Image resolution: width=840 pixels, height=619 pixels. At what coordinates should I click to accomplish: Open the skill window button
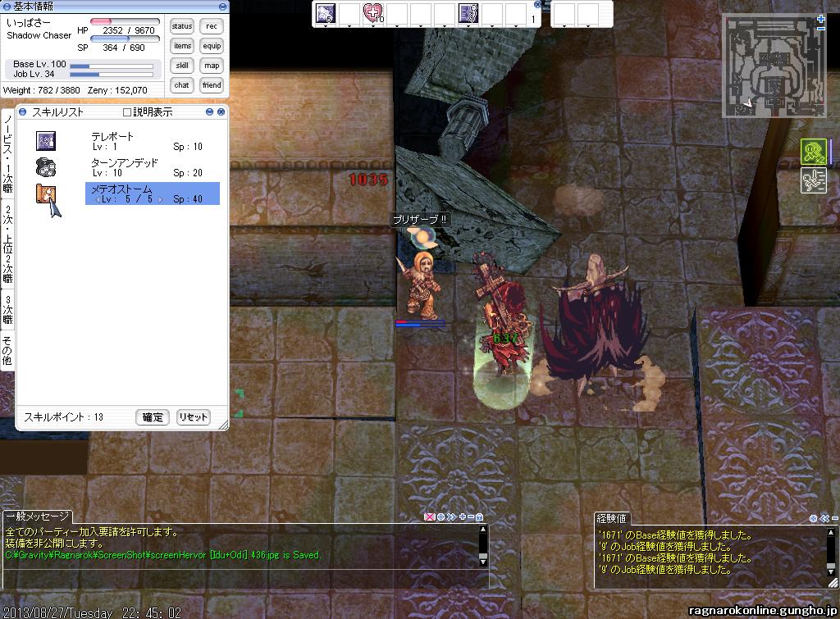[x=181, y=66]
